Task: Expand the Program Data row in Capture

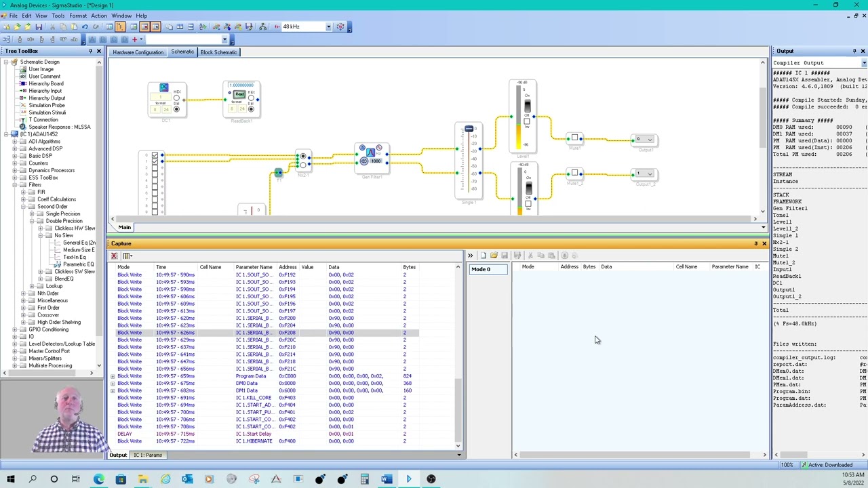Action: click(x=113, y=376)
